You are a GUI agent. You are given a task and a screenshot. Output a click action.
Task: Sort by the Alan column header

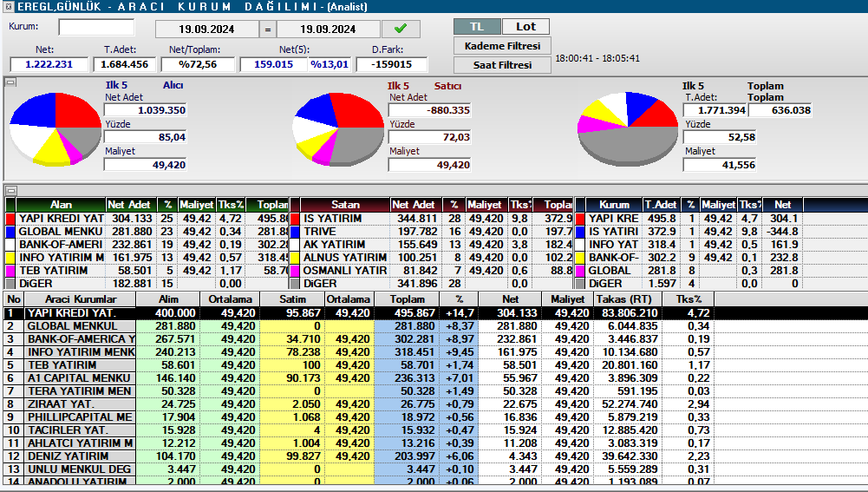tap(61, 205)
